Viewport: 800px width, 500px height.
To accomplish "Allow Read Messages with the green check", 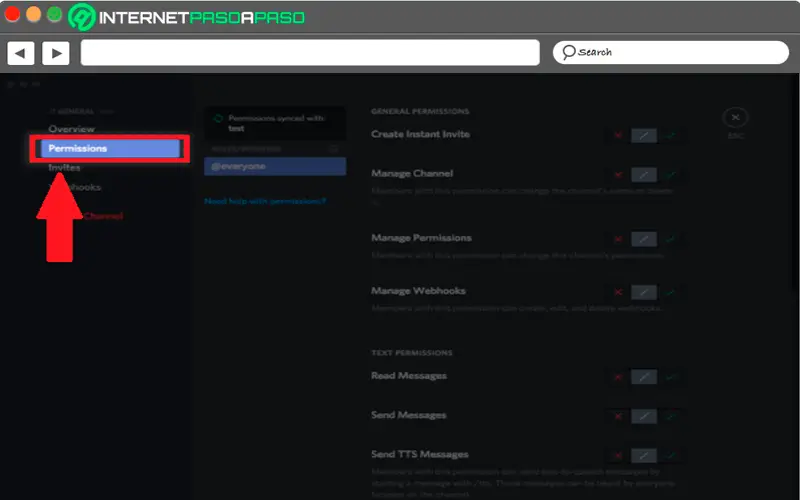I will coord(670,377).
